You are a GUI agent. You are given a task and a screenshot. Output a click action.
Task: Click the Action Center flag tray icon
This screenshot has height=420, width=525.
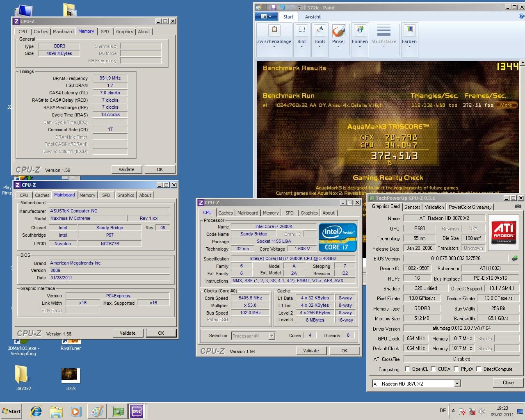click(x=462, y=411)
